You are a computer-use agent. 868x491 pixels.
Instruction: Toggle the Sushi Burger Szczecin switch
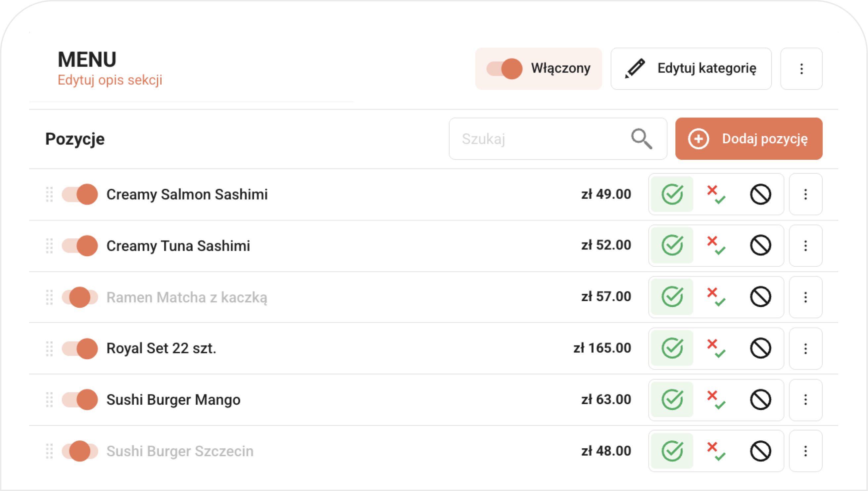pyautogui.click(x=79, y=451)
